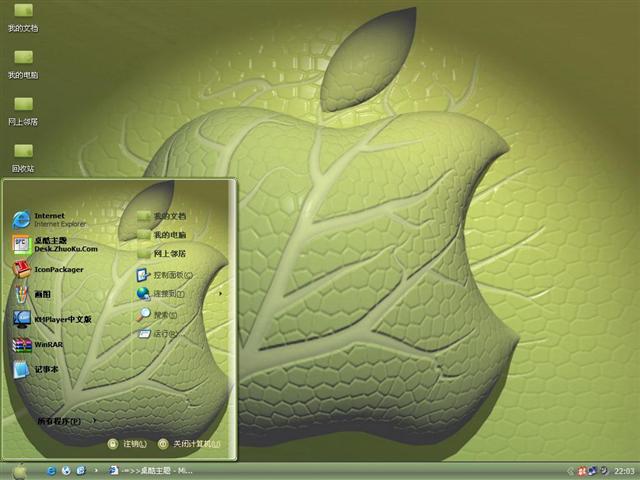The height and width of the screenshot is (480, 640).
Task: Open 网上邻居 in Start menu right column
Action: pos(161,253)
